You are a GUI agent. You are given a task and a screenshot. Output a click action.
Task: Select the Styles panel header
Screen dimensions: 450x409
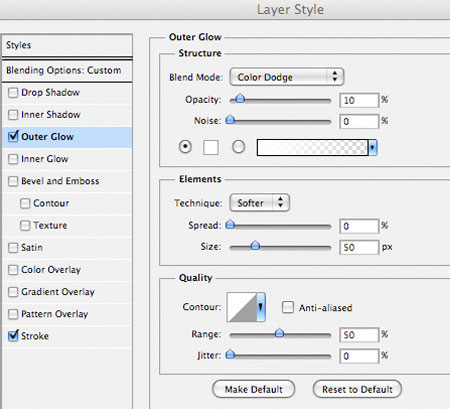coord(67,45)
